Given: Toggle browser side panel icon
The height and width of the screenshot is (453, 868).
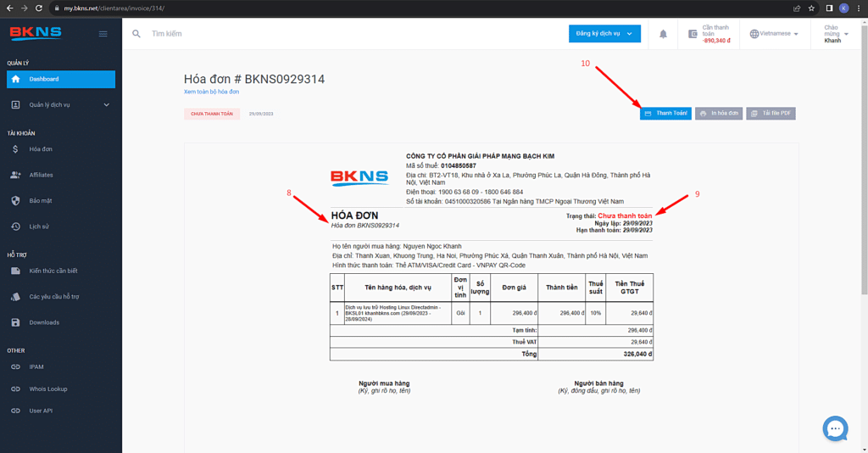Looking at the screenshot, I should (x=829, y=8).
